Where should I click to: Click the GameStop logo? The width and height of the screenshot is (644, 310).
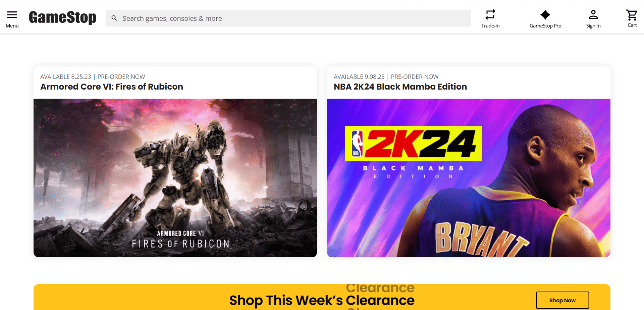coord(62,17)
